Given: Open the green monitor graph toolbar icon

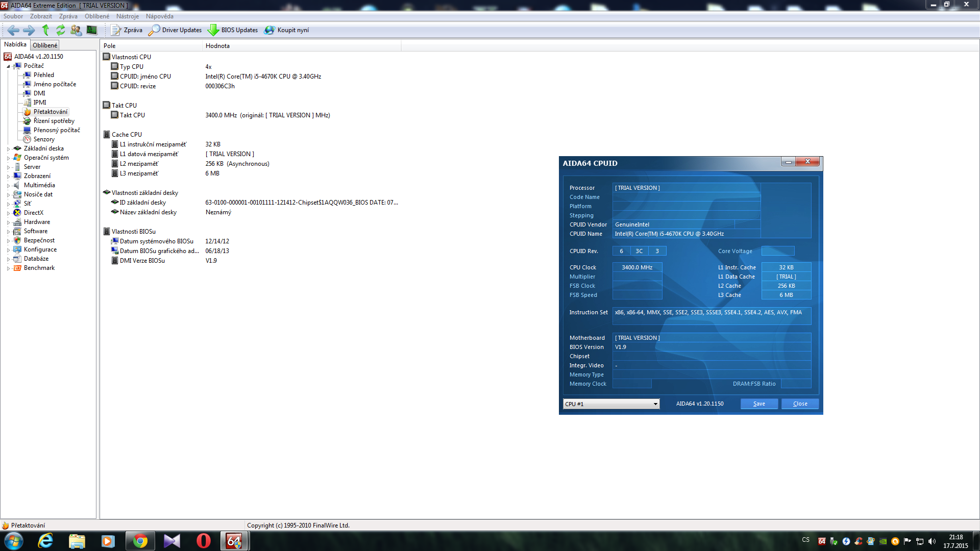Looking at the screenshot, I should (x=92, y=30).
